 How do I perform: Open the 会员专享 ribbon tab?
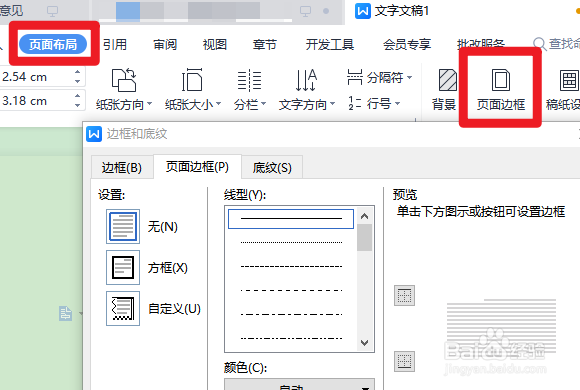(407, 44)
